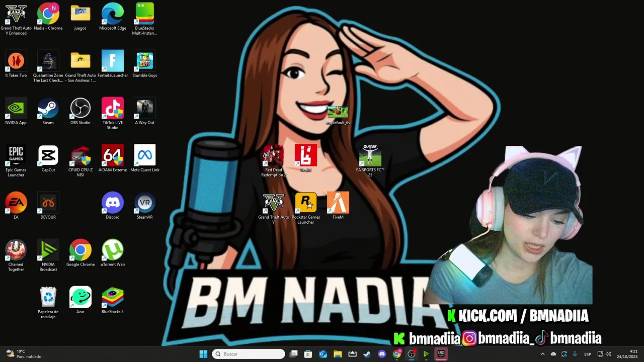Open Stumble Guys

click(145, 64)
